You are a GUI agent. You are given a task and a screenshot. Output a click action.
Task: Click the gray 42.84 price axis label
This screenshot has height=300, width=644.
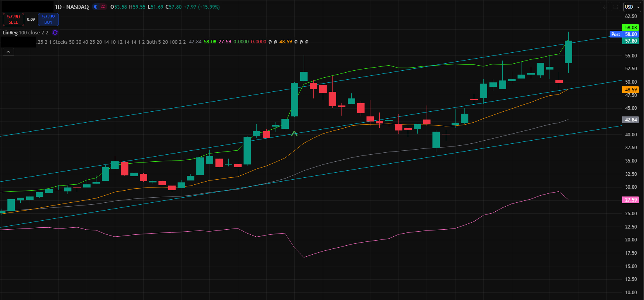tap(631, 120)
